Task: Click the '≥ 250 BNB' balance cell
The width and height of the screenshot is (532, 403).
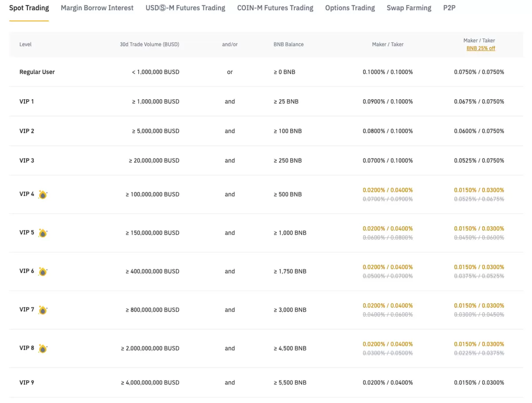Action: tap(288, 160)
